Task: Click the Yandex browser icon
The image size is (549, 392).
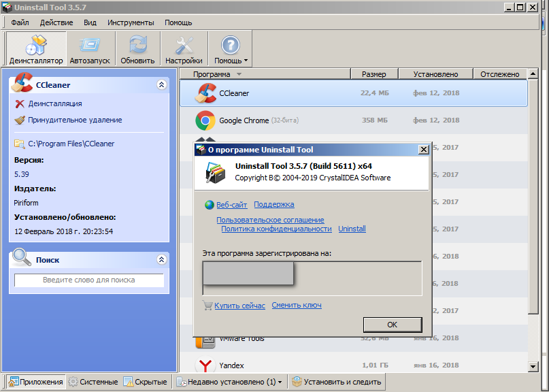Action: pos(205,364)
